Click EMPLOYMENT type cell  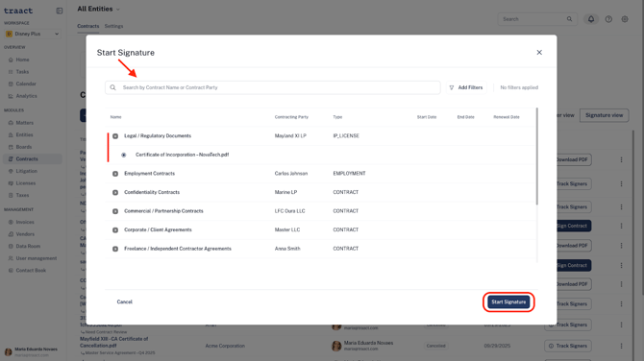point(349,174)
